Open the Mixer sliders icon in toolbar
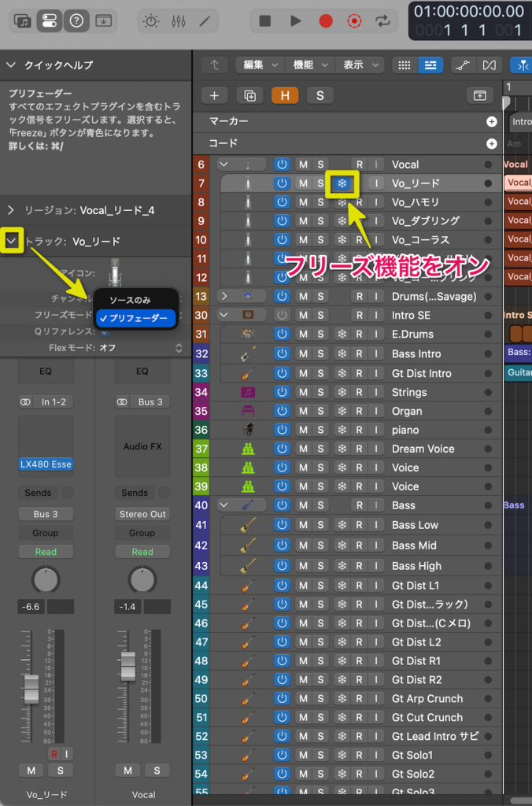The image size is (532, 806). pos(178,21)
